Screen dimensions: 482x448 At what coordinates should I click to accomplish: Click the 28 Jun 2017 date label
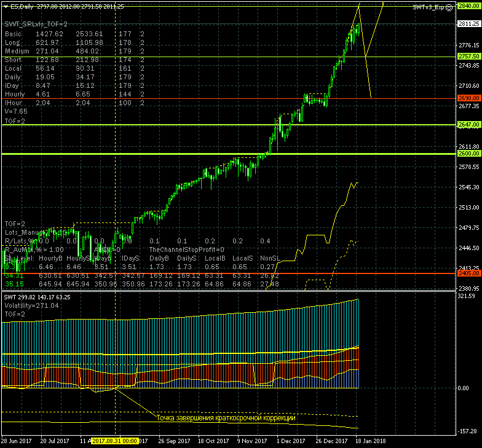[17, 441]
